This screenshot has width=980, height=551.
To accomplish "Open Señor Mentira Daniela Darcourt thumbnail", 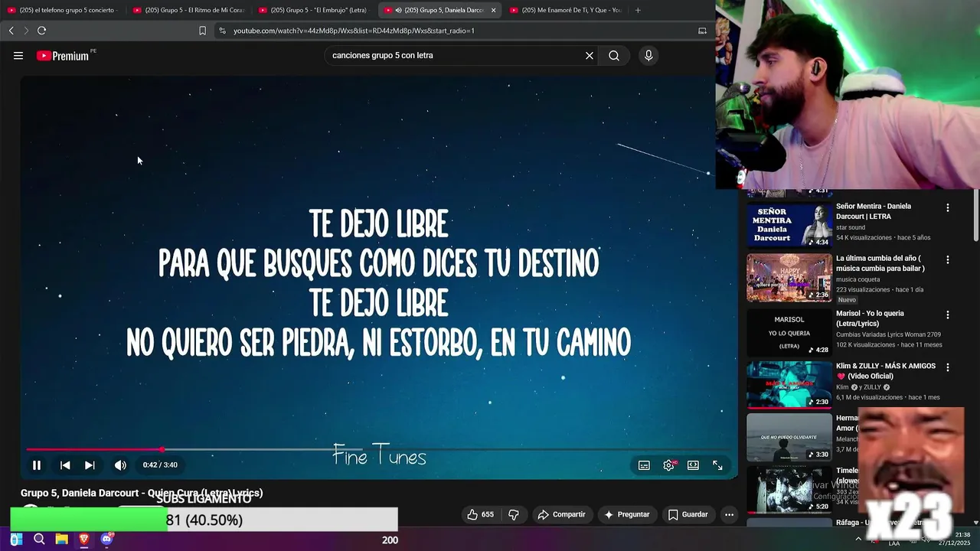I will (x=789, y=225).
